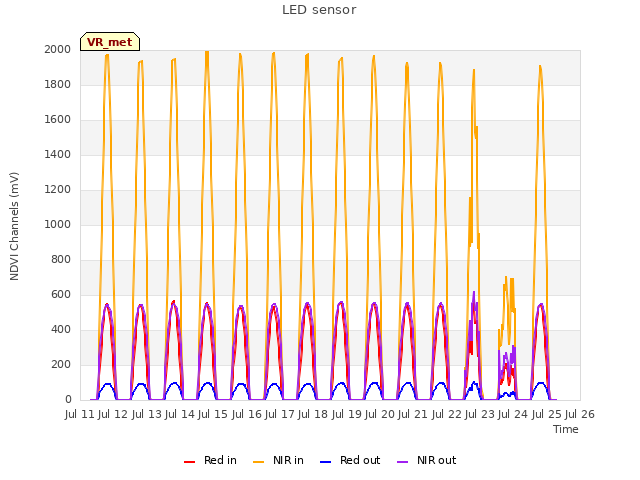Click the Jul 12 x-axis label
The image size is (640, 480).
[x=114, y=414]
